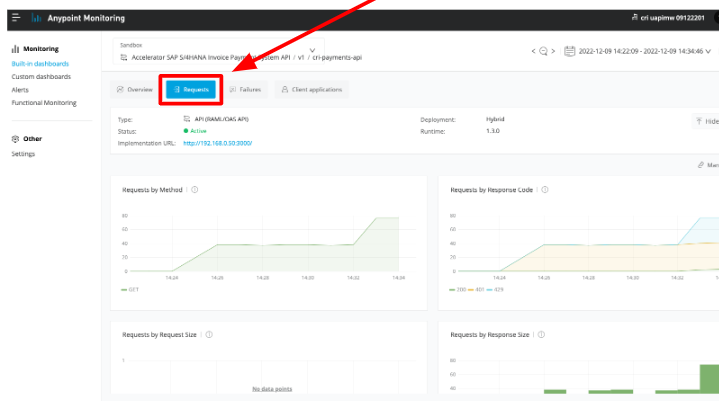This screenshot has height=401, width=719.
Task: Open the implementation URL link
Action: pos(218,143)
